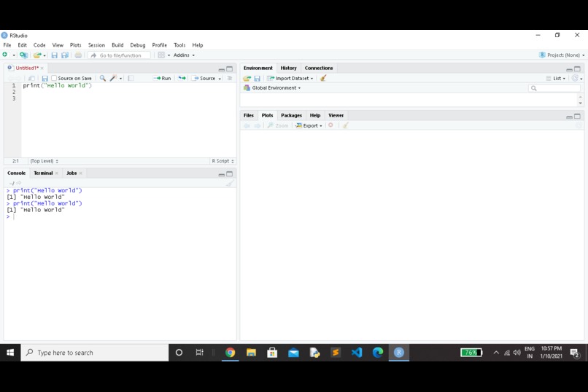588x392 pixels.
Task: Click the Save current document icon in main toolbar
Action: (55, 55)
